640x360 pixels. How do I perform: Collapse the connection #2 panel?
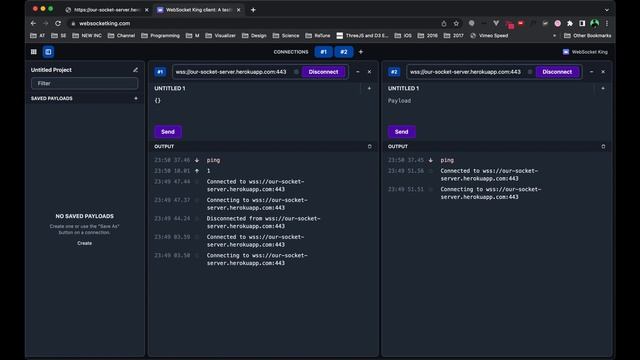coord(591,72)
